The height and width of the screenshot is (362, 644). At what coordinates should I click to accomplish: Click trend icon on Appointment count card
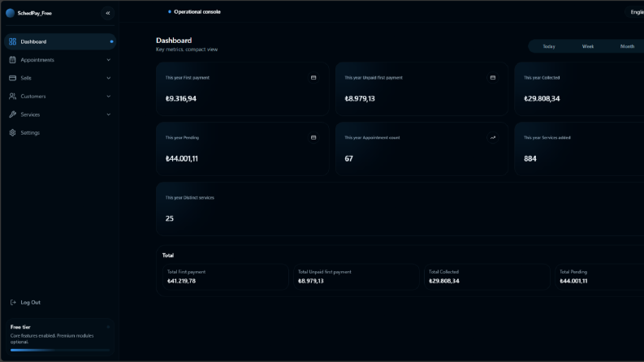click(x=492, y=137)
